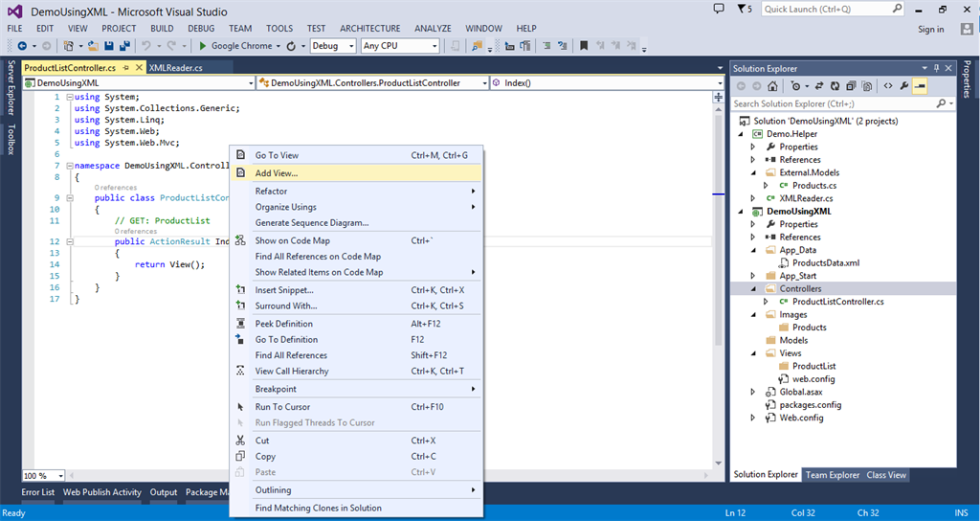The image size is (980, 521).
Task: Select Add View... in the context menu
Action: pos(356,173)
